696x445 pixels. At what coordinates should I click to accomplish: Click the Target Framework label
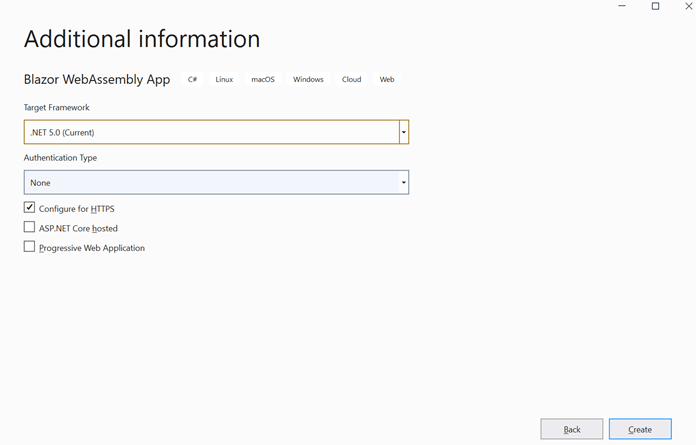pyautogui.click(x=59, y=107)
